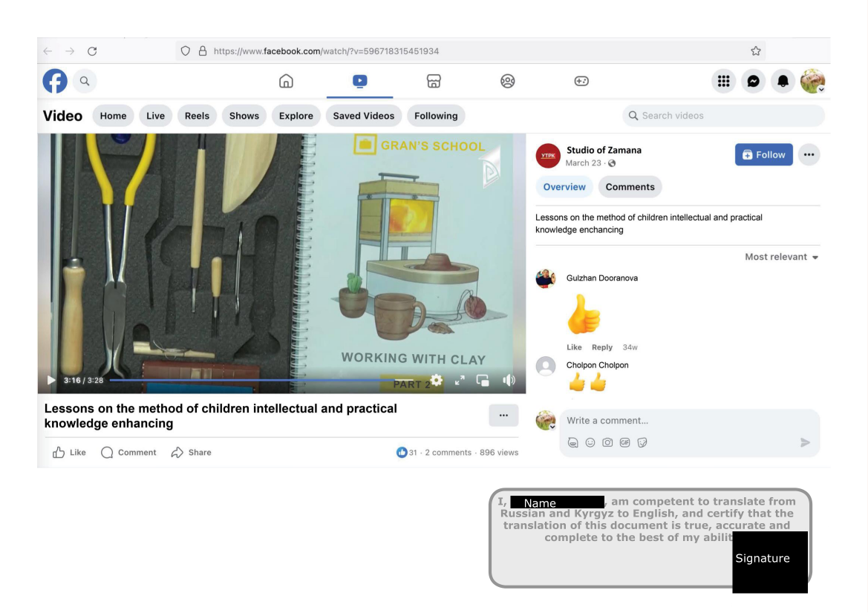868x613 pixels.
Task: Go to the Home feed icon
Action: pyautogui.click(x=286, y=82)
